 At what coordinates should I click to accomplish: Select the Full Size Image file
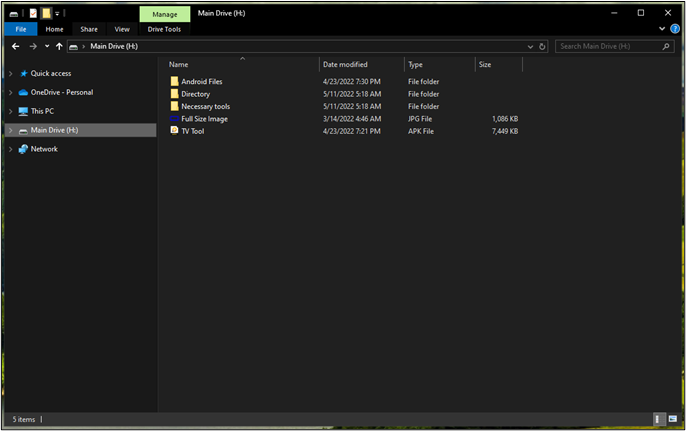pyautogui.click(x=204, y=119)
